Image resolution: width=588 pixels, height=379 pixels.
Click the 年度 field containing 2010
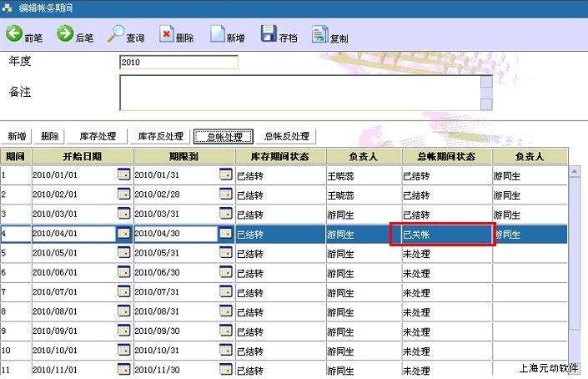[178, 63]
